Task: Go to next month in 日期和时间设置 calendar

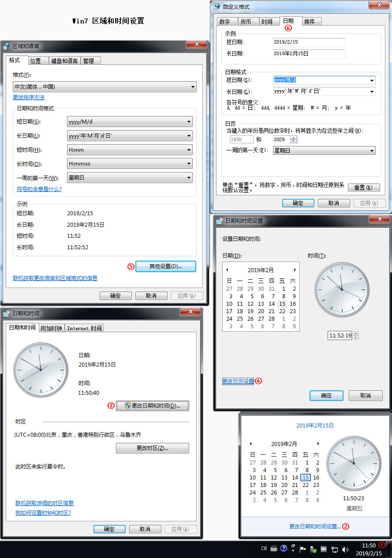Action: [295, 270]
